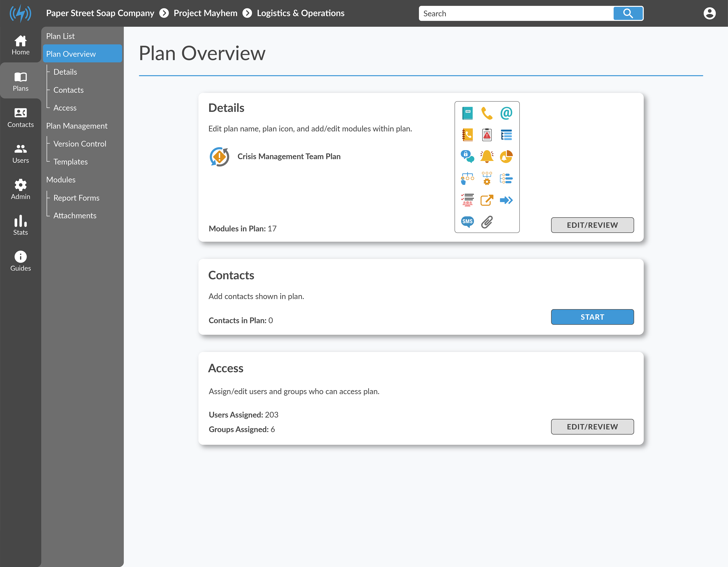Open the user account profile icon
Image resolution: width=728 pixels, height=567 pixels.
click(x=709, y=13)
